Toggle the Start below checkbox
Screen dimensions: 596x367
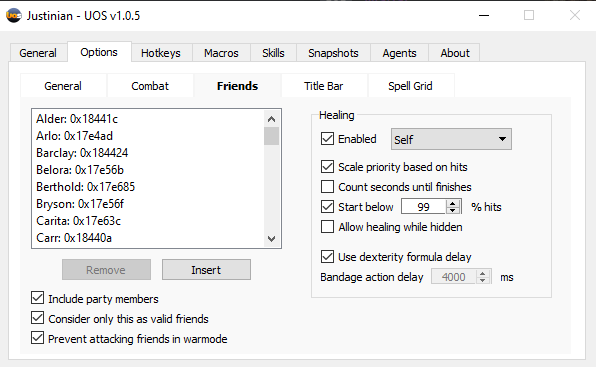click(x=327, y=207)
